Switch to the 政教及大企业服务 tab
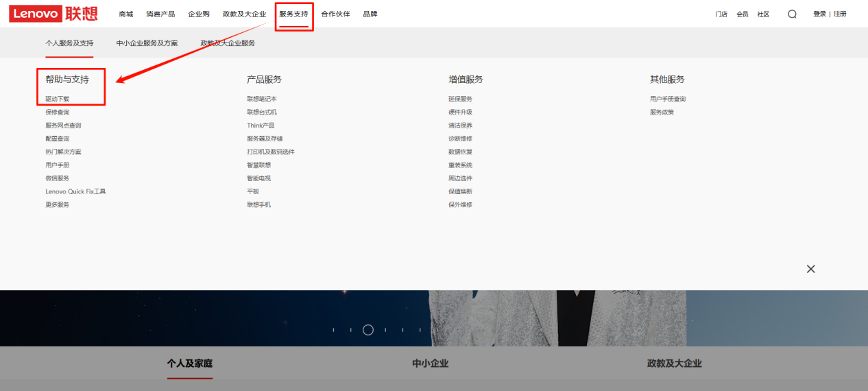The height and width of the screenshot is (391, 868). 228,43
